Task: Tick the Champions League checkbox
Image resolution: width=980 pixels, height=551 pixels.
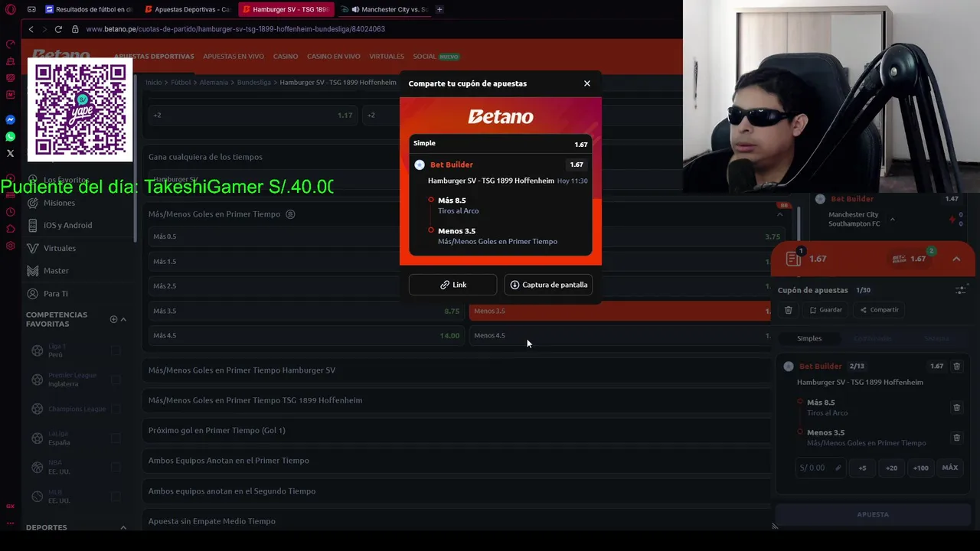Action: (x=116, y=409)
